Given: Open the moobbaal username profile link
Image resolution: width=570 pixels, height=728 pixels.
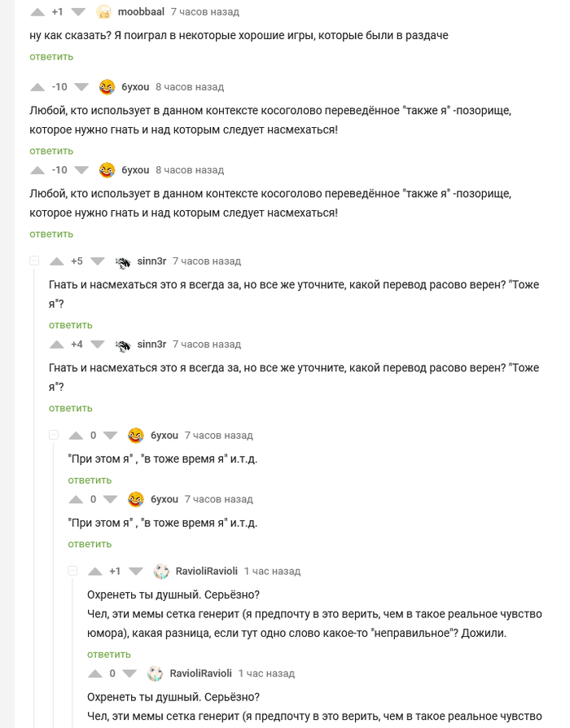Looking at the screenshot, I should coord(141,12).
